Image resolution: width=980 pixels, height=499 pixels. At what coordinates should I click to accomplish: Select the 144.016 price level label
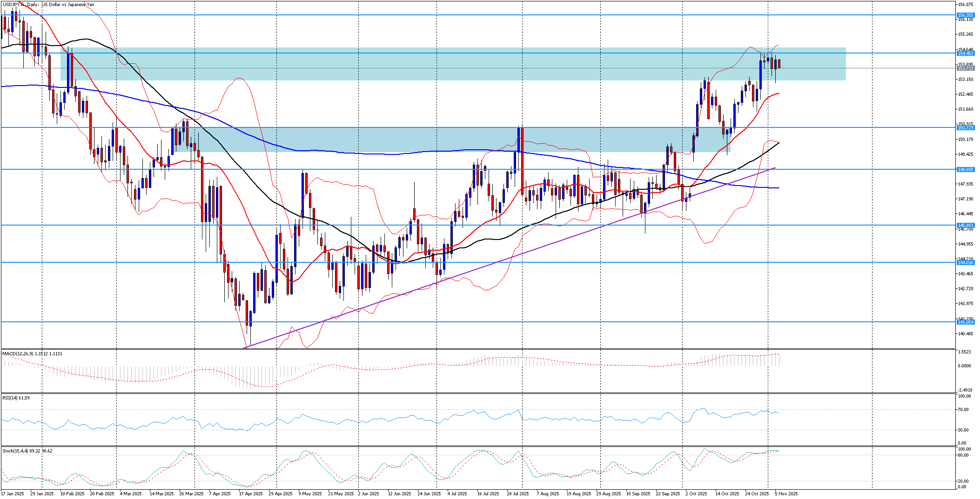point(965,262)
